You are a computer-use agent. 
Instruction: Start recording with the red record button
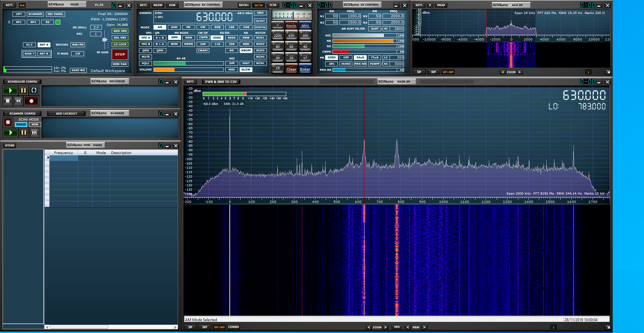(31, 101)
